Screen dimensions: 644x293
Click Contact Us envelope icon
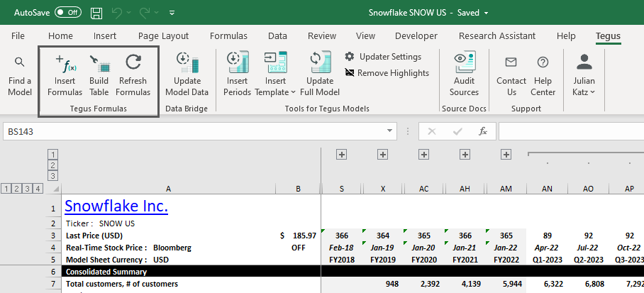point(511,62)
